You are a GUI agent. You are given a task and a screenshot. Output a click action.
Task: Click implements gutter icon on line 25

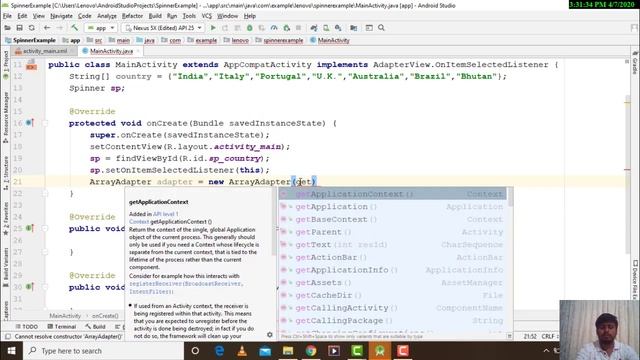(x=30, y=228)
